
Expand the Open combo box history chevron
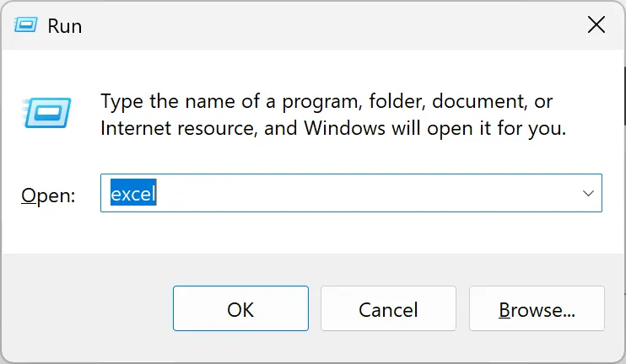[x=588, y=193]
